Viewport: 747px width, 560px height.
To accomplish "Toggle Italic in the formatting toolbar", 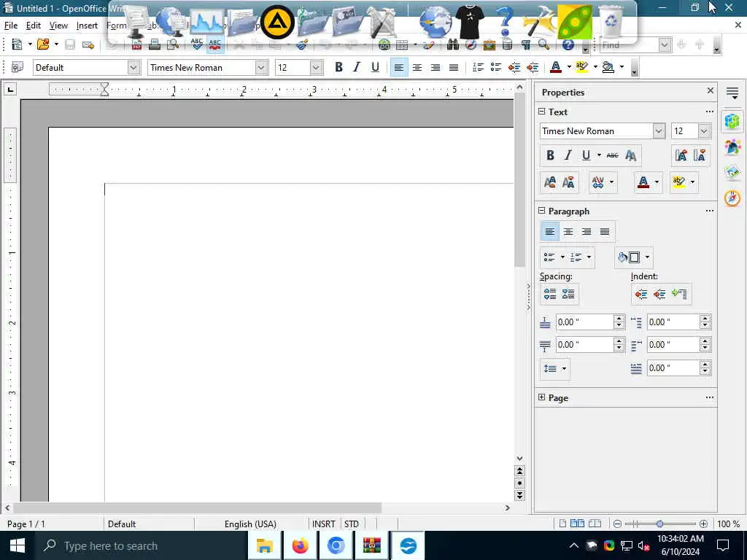I will pyautogui.click(x=356, y=67).
